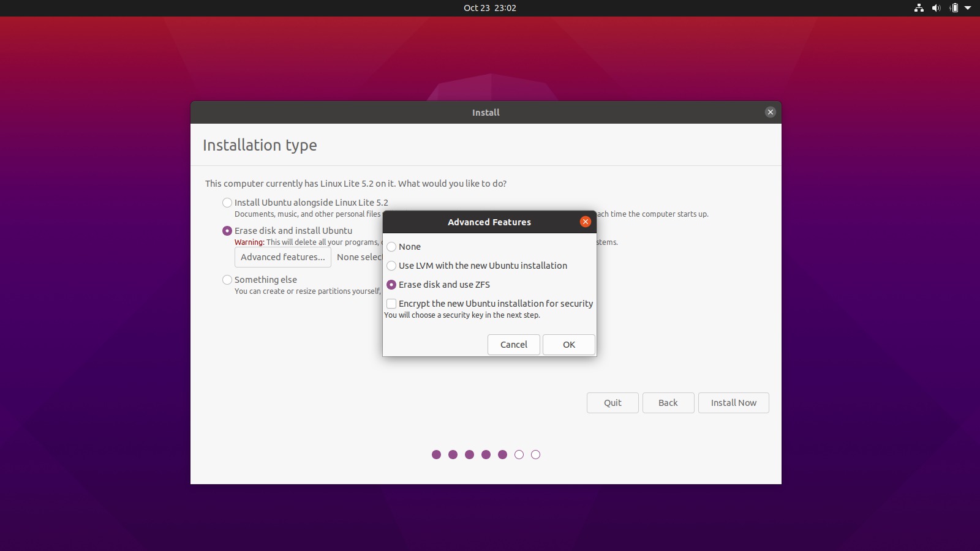Image resolution: width=980 pixels, height=551 pixels.
Task: Click Install Now
Action: click(x=734, y=403)
